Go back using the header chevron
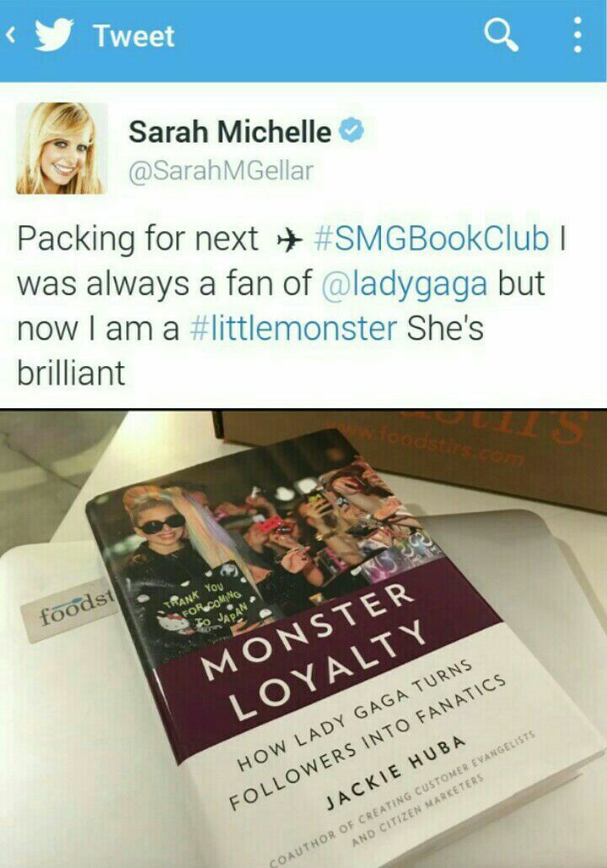This screenshot has width=607, height=868. [10, 35]
